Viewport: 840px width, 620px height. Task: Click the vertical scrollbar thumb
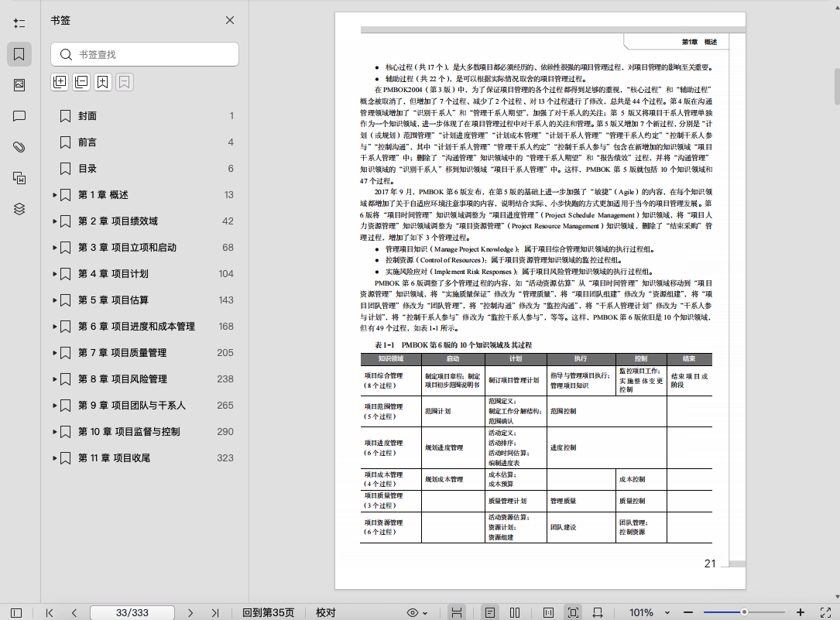click(x=837, y=86)
